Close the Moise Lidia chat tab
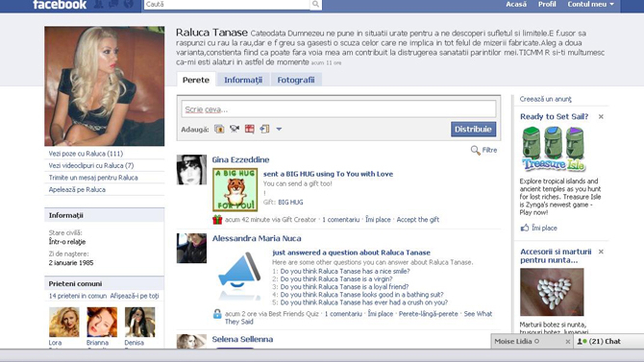 click(568, 342)
